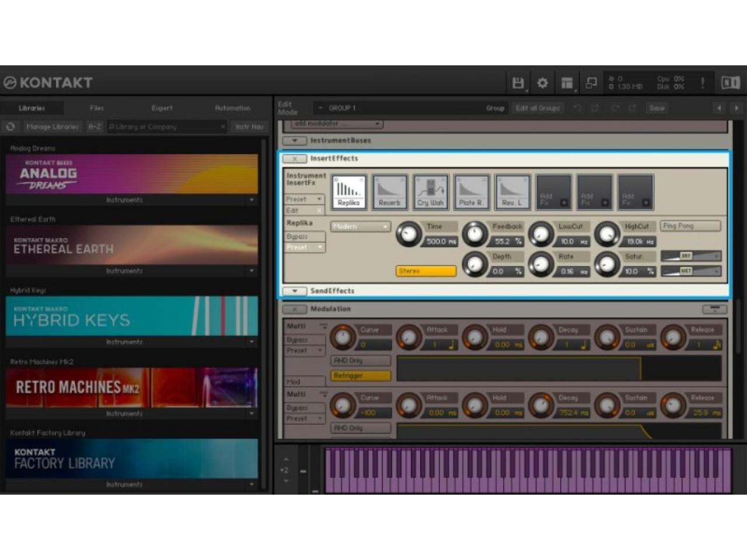This screenshot has height=560, width=747.
Task: Collapse the InsertEffects section
Action: pos(295,159)
